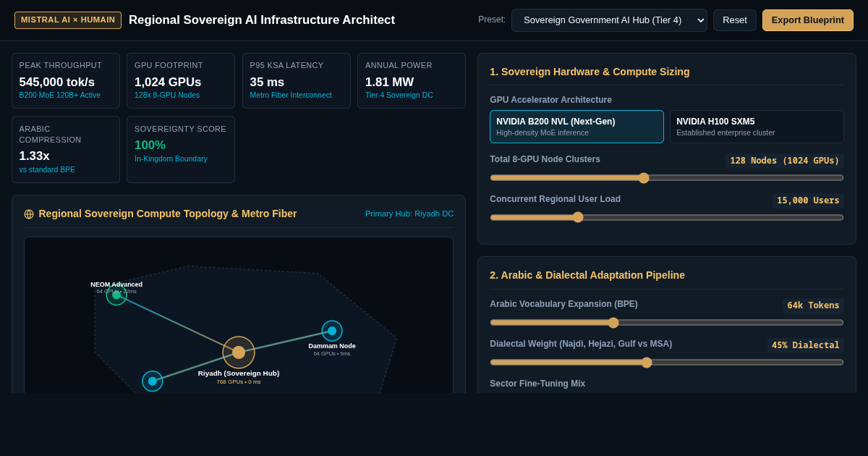Click the 'NEOM Advanced' map label

(x=116, y=284)
